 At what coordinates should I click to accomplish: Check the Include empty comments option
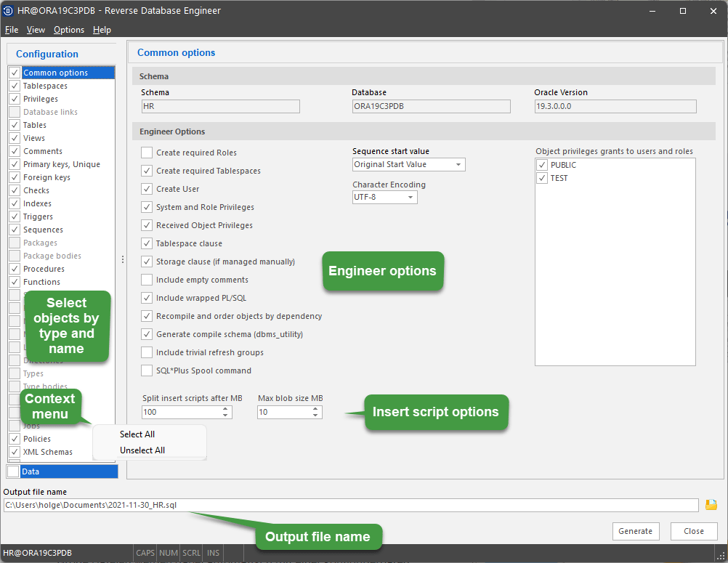146,279
